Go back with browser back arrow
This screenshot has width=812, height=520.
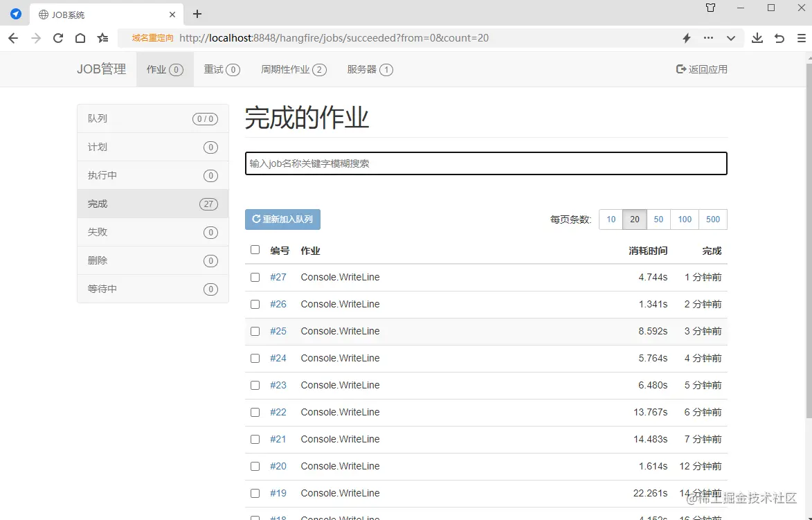coord(13,38)
